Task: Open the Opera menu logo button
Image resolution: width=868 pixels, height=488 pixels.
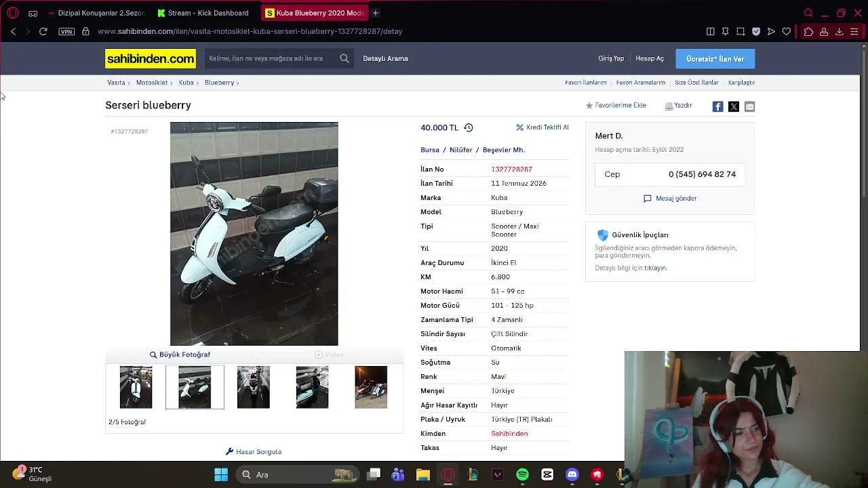Action: pyautogui.click(x=12, y=13)
